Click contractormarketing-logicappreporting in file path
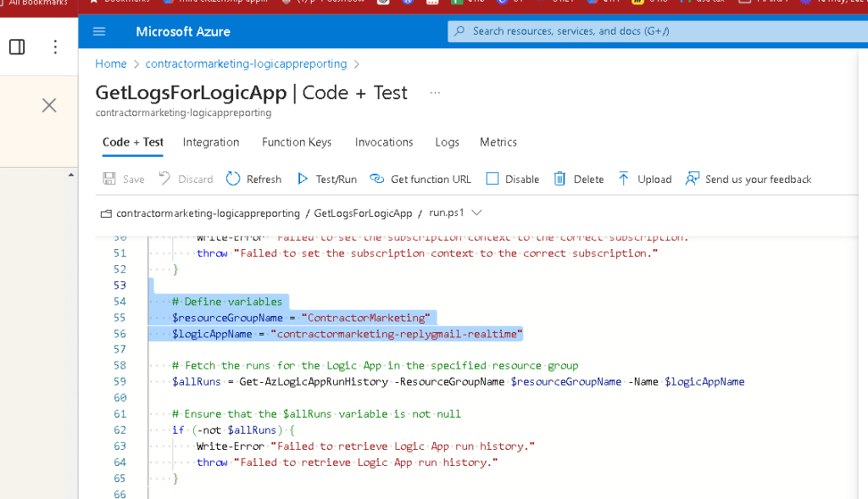 (208, 213)
